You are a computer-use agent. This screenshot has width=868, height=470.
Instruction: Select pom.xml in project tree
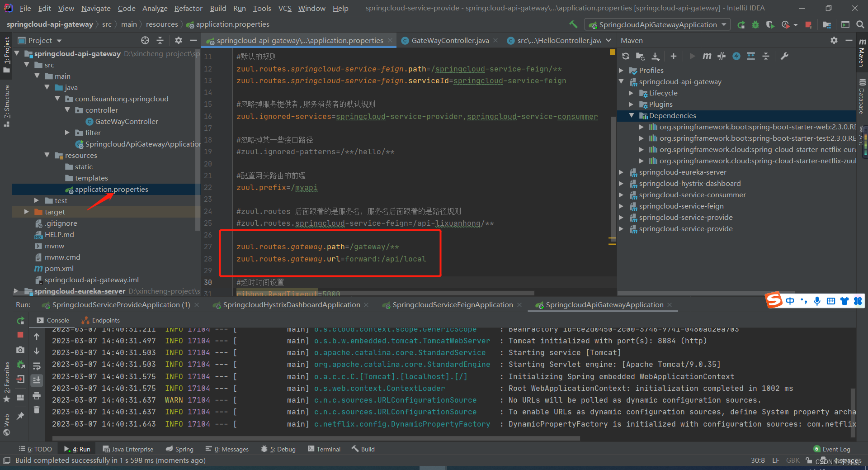(59, 269)
